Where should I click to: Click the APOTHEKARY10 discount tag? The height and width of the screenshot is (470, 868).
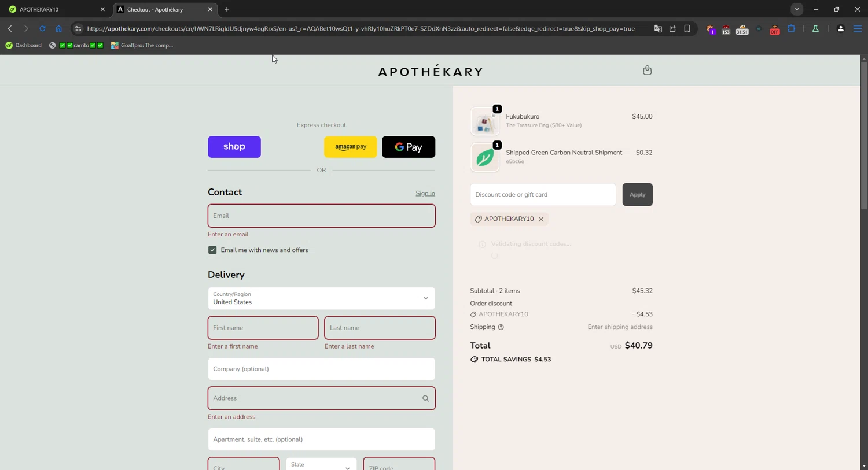click(x=509, y=219)
